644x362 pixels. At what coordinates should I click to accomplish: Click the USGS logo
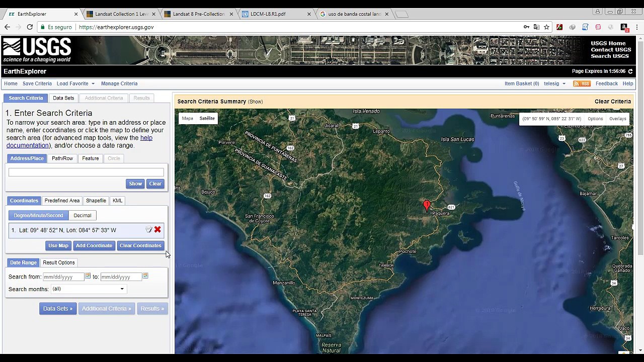click(37, 50)
